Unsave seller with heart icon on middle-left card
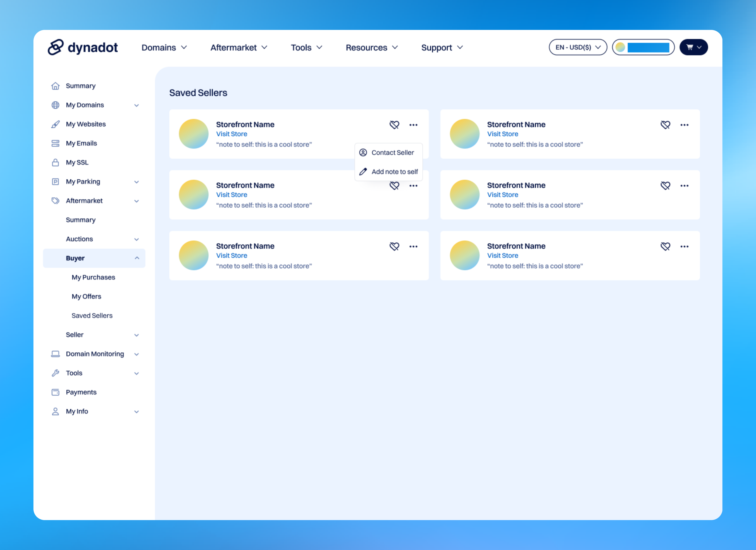Screen dimensions: 756x550 click(x=394, y=186)
